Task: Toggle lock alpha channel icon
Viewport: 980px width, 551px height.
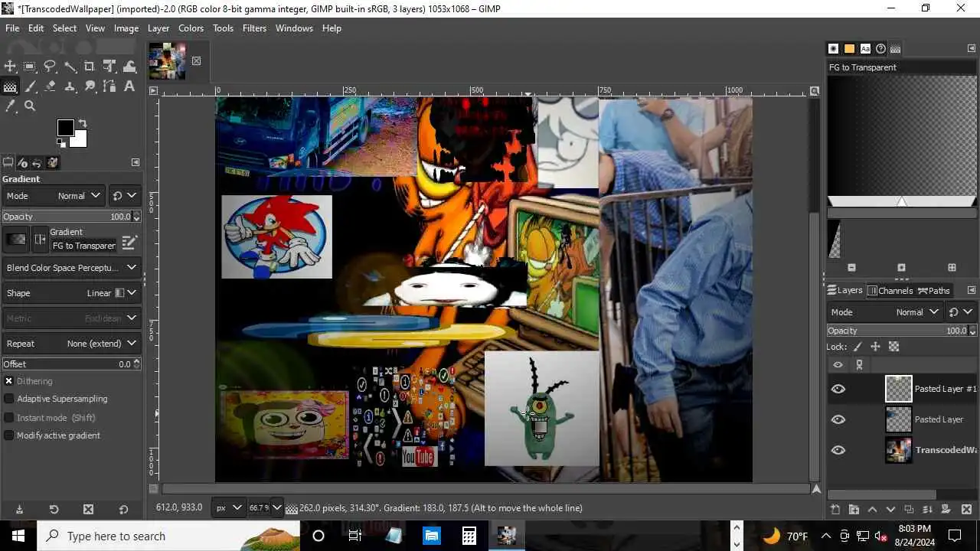Action: 893,347
